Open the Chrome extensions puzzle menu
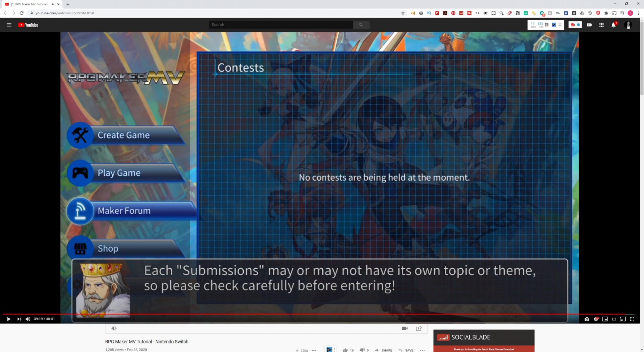644x352 pixels. click(606, 13)
